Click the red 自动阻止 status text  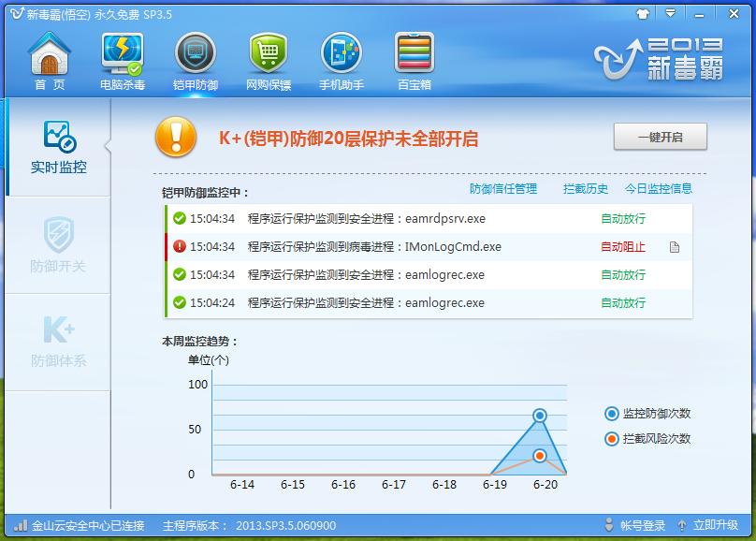[623, 247]
